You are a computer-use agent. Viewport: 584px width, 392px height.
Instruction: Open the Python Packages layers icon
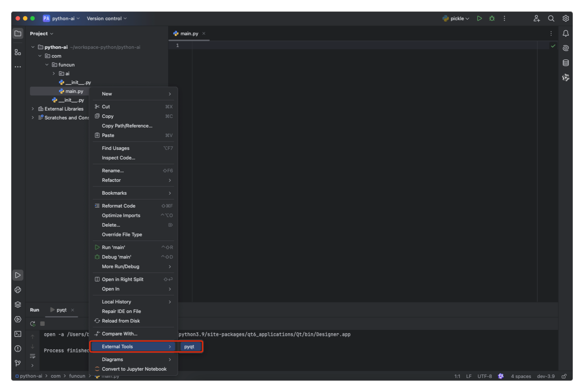[x=18, y=305]
